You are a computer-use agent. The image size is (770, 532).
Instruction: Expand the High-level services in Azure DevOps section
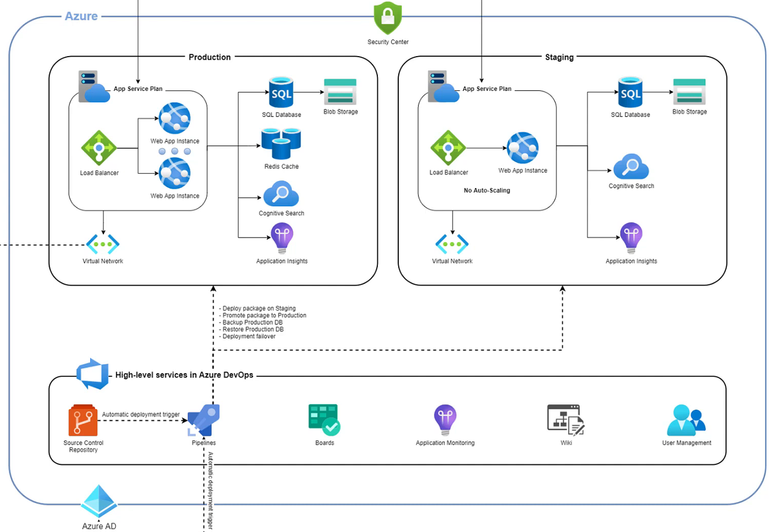(184, 375)
